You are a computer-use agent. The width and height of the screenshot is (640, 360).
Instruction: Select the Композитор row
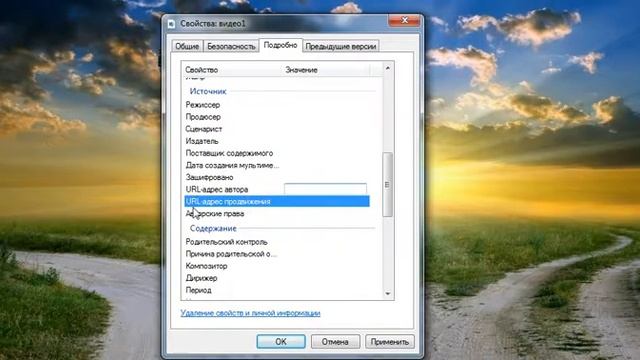(x=277, y=266)
